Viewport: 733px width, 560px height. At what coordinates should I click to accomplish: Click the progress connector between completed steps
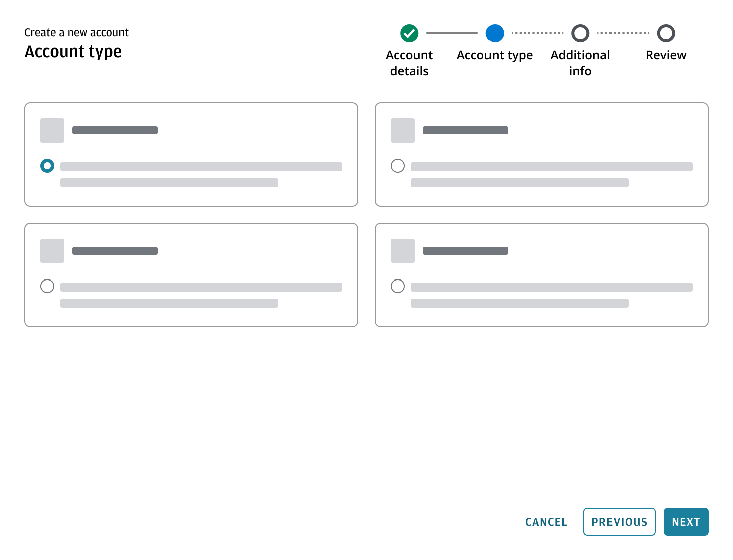click(452, 33)
